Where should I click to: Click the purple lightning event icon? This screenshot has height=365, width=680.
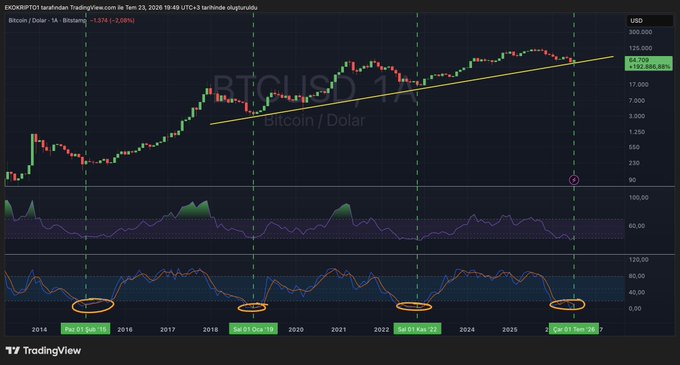point(574,179)
